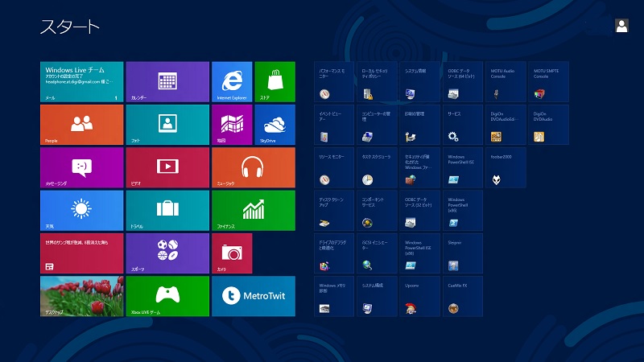Launch Windows PowerShell ISE (x86) tile

(419, 253)
